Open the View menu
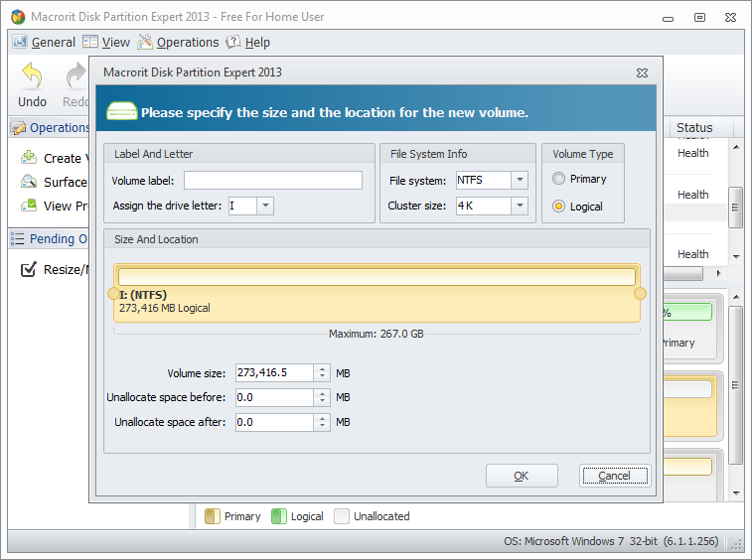The height and width of the screenshot is (560, 752). tap(115, 42)
